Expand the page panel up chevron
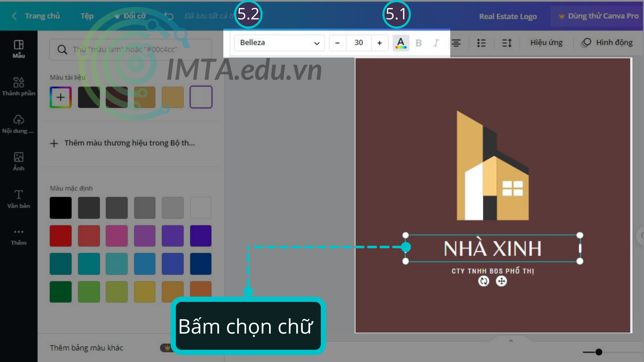Viewport: 644px width, 362px height. pos(511,341)
